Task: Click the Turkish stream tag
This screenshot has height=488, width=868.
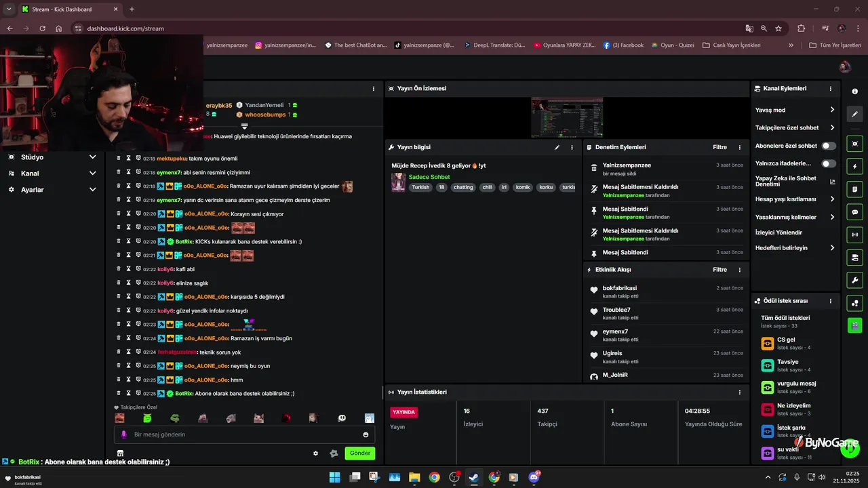Action: (x=421, y=187)
